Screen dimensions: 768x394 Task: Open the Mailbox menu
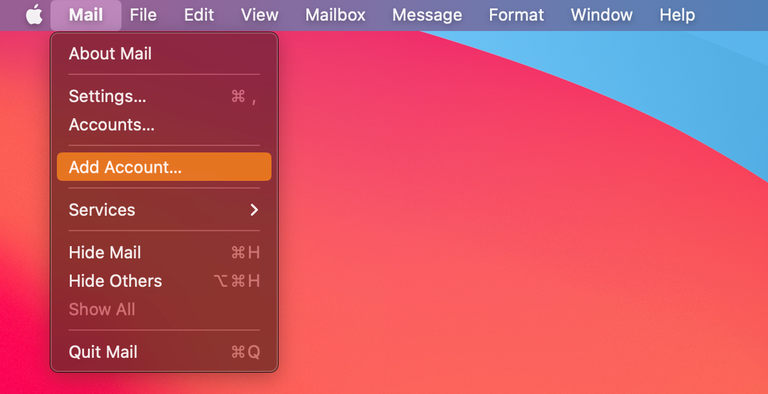tap(335, 15)
